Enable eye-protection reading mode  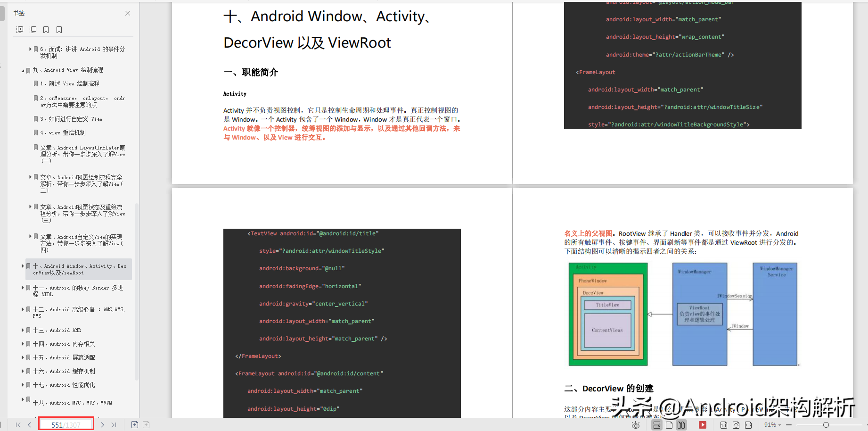pyautogui.click(x=635, y=424)
